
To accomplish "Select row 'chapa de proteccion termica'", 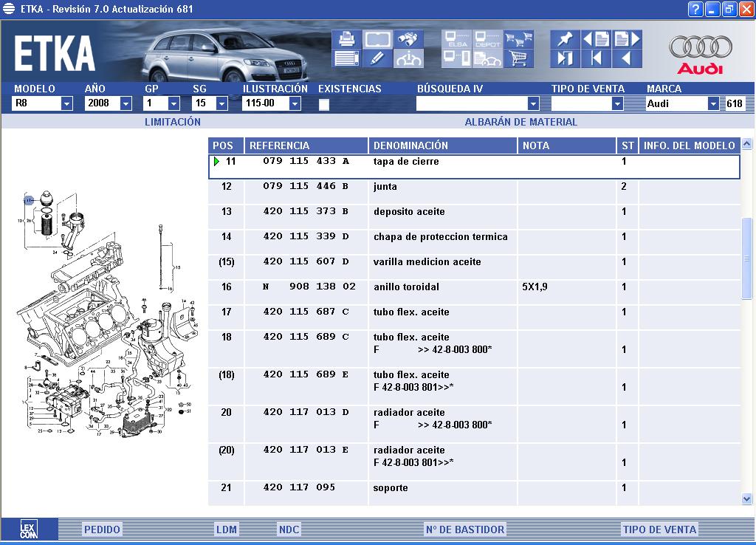I will pyautogui.click(x=474, y=242).
